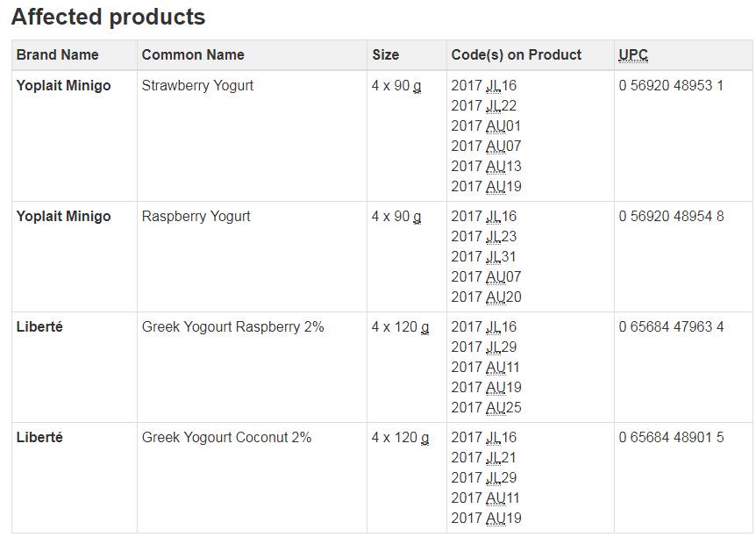Click the product code 2017 JL22
This screenshot has width=756, height=544.
click(x=484, y=105)
